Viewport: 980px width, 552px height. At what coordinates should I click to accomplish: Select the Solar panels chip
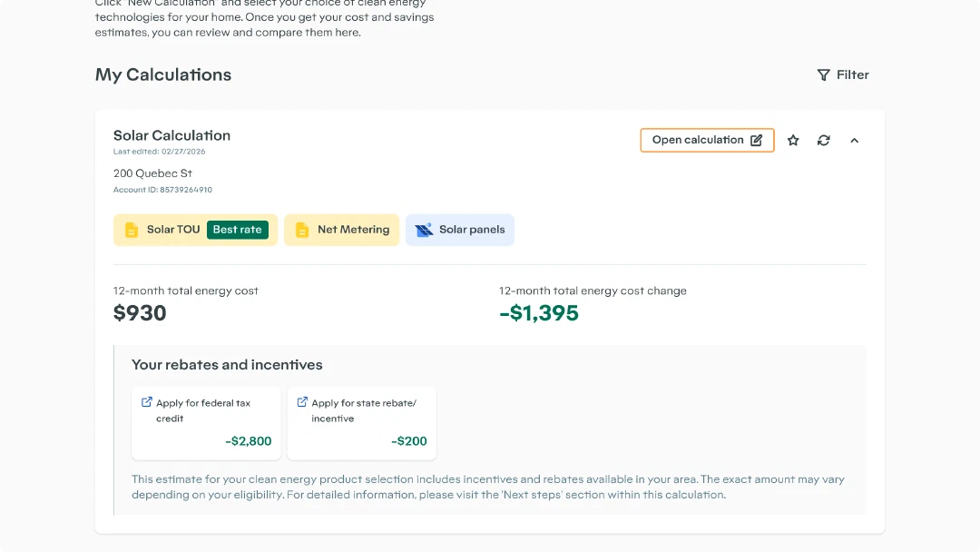click(460, 230)
